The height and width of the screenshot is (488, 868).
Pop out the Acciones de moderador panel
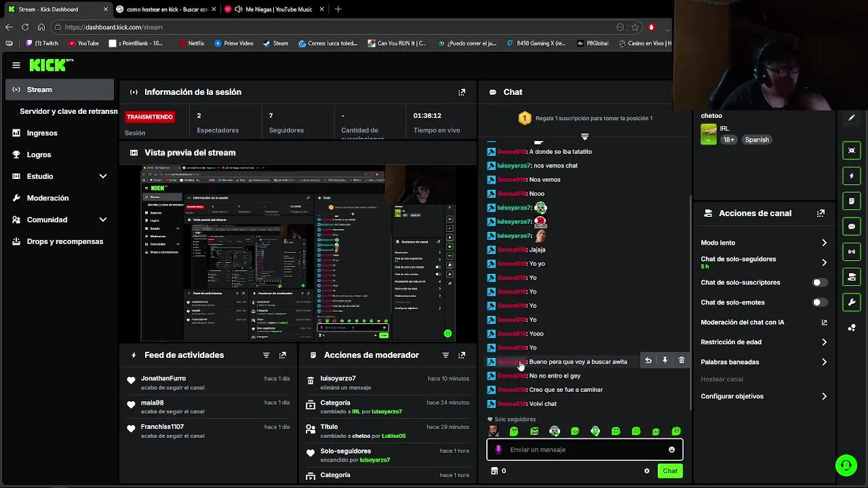point(462,355)
